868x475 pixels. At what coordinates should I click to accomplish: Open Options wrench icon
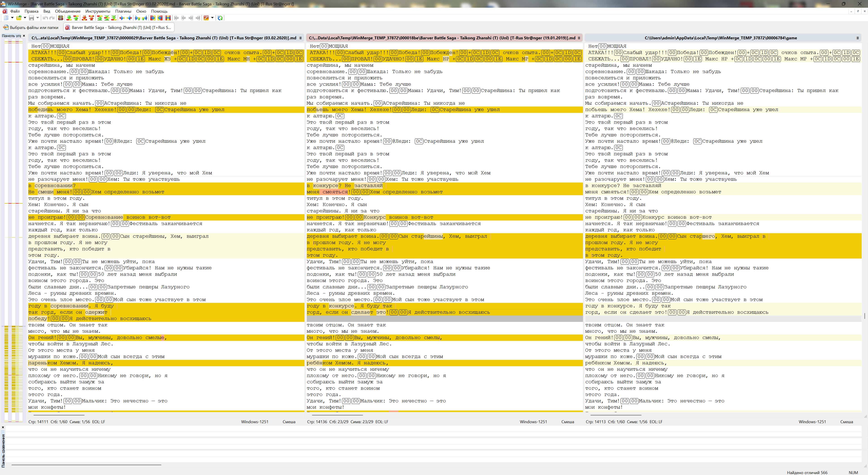point(206,18)
